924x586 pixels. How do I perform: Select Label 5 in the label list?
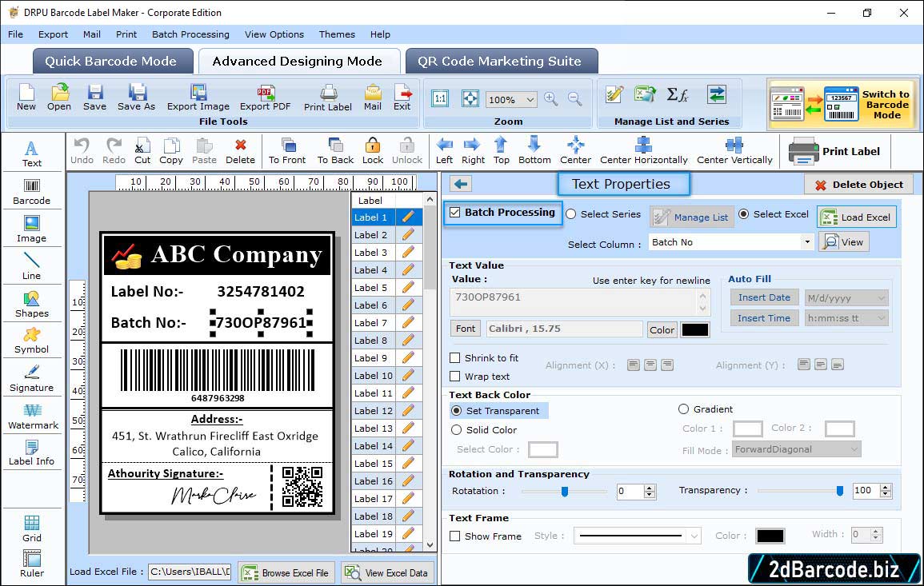372,288
